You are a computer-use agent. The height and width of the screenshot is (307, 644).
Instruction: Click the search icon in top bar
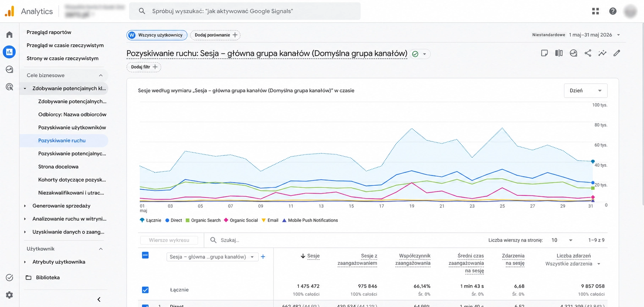point(142,11)
